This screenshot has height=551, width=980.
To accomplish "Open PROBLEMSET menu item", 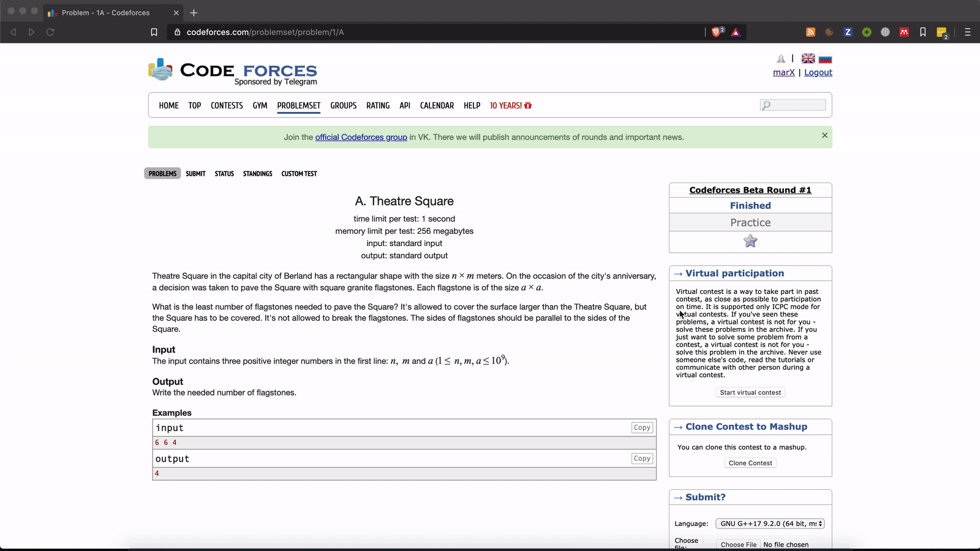I will coord(299,106).
